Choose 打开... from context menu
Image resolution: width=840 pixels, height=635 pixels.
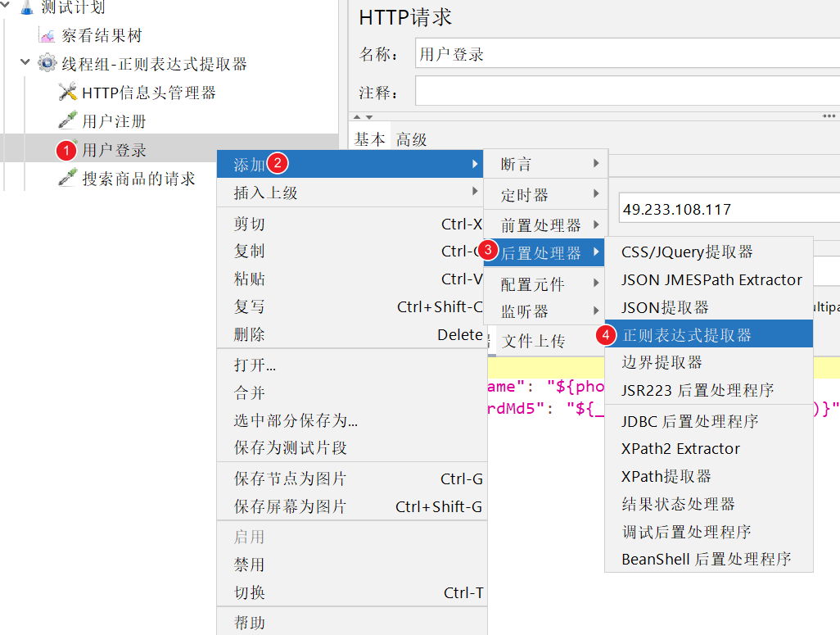click(352, 365)
